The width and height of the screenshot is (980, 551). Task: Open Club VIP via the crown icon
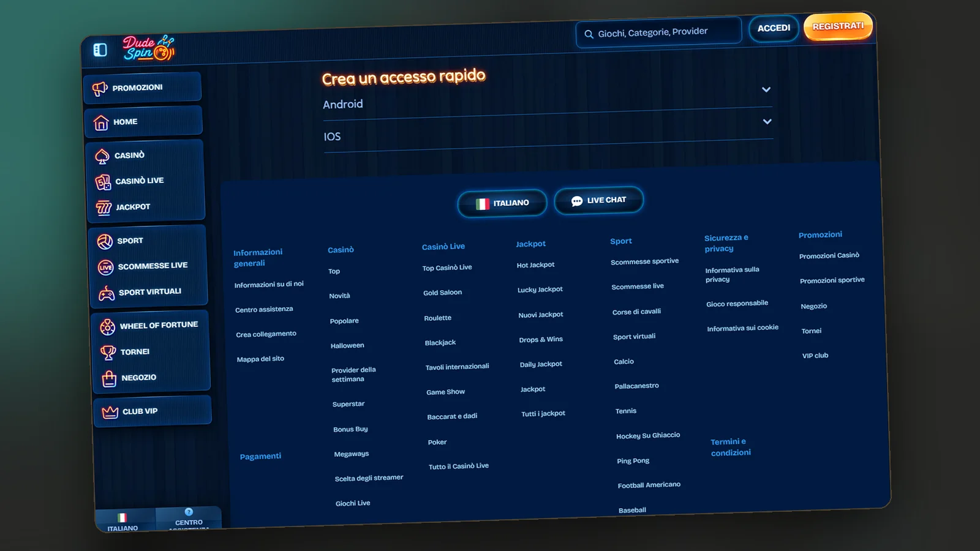(110, 413)
